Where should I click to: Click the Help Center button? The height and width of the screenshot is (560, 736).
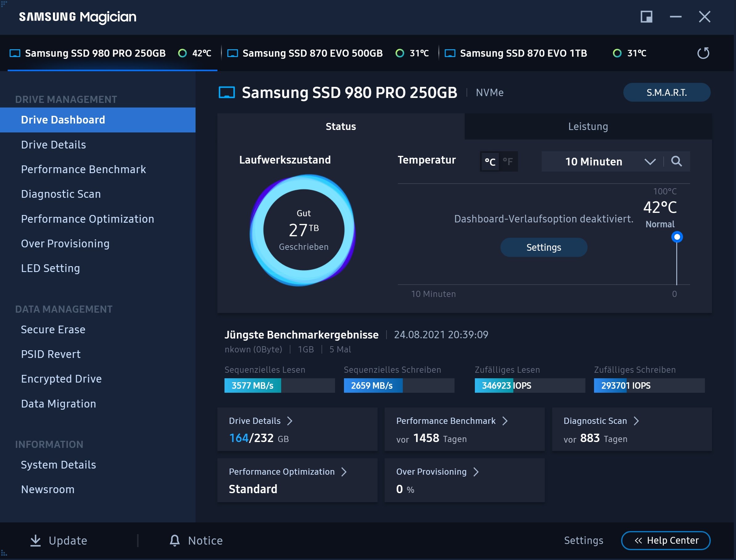pyautogui.click(x=665, y=540)
